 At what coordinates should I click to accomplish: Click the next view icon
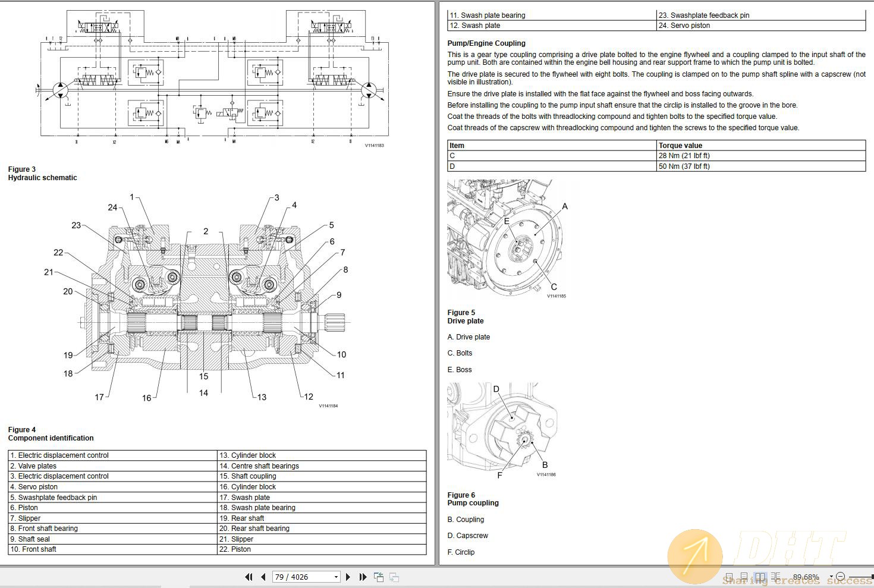394,577
